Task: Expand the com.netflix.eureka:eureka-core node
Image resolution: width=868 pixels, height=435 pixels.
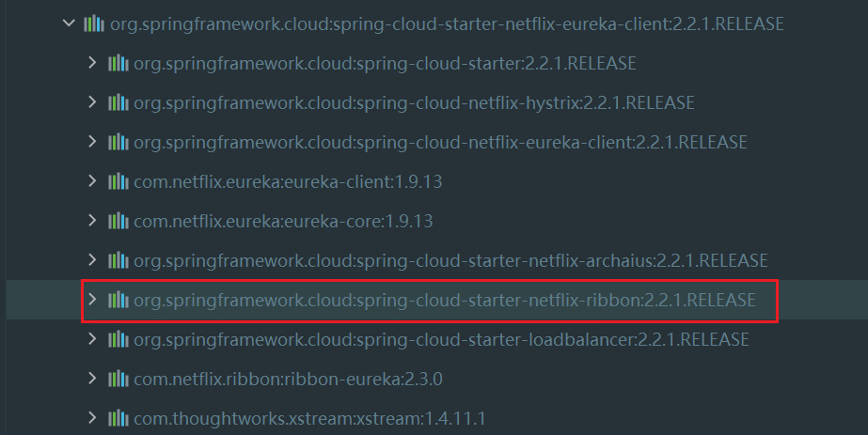Action: 91,221
